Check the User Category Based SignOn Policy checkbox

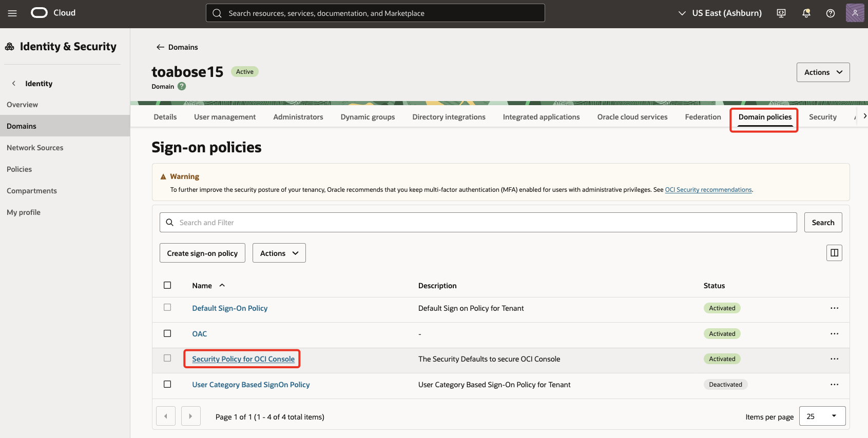[x=167, y=384]
